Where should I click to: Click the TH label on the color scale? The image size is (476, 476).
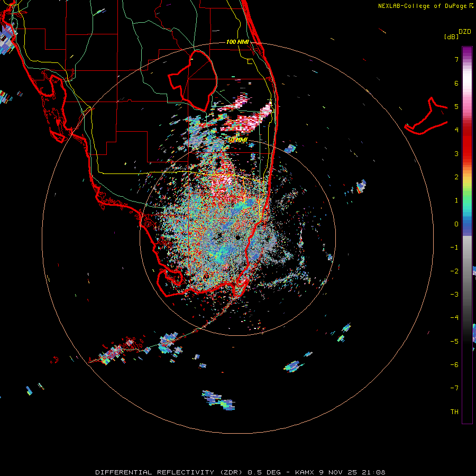(454, 412)
